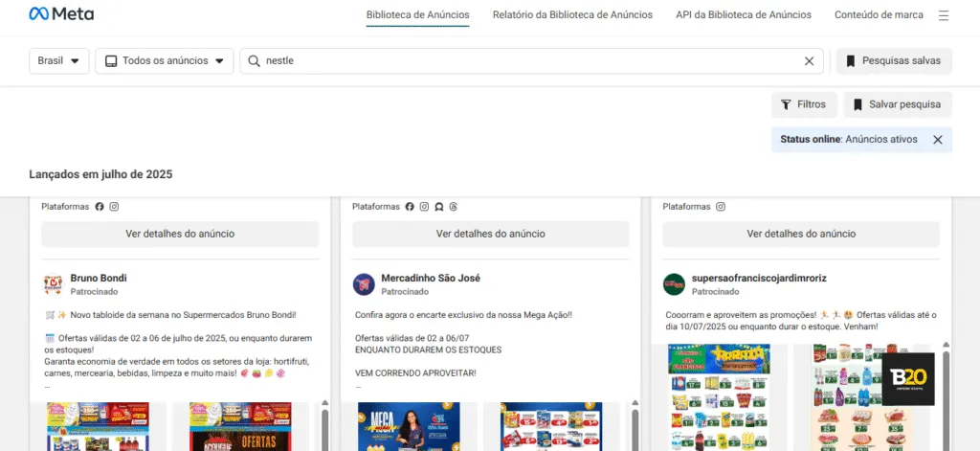Open Bruno Bondi profile avatar
The height and width of the screenshot is (451, 980).
[x=54, y=284]
